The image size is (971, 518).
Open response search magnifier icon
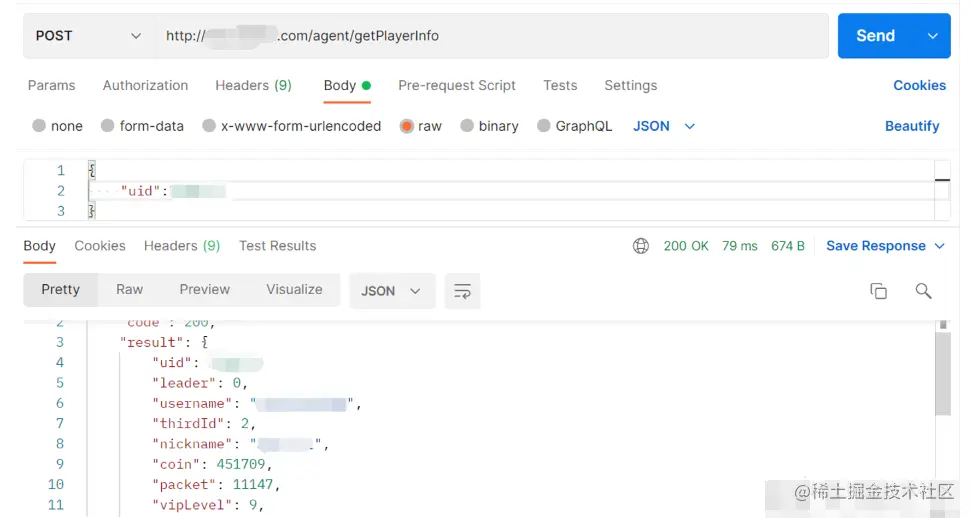[923, 291]
